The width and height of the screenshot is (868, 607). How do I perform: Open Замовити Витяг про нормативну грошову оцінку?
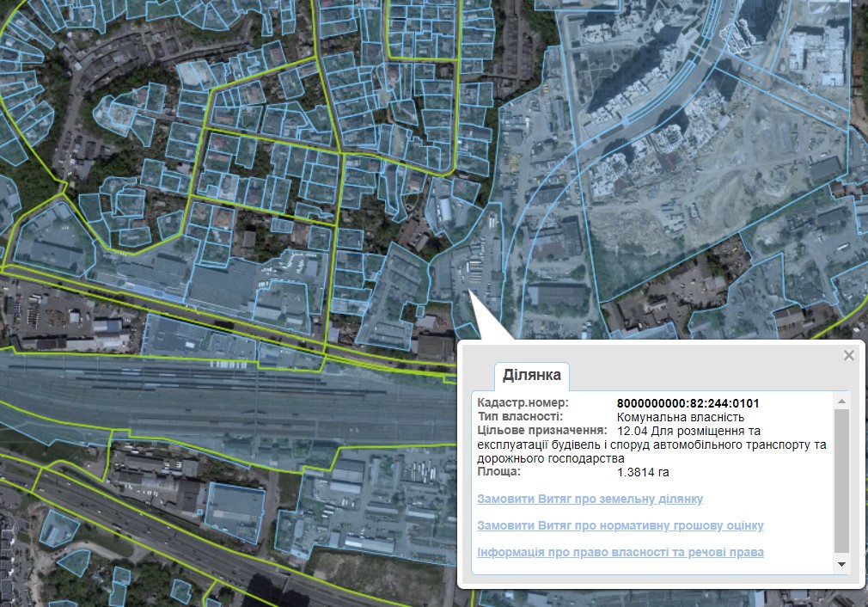pyautogui.click(x=620, y=525)
